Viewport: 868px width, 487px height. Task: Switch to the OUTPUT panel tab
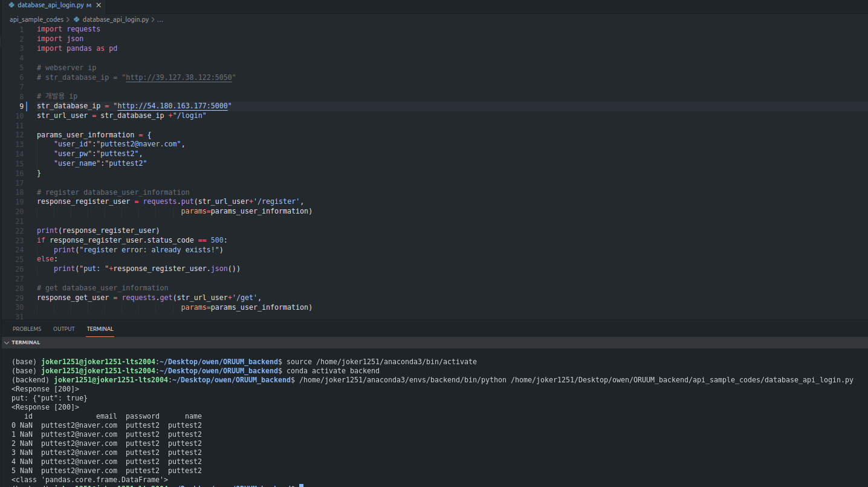(64, 329)
